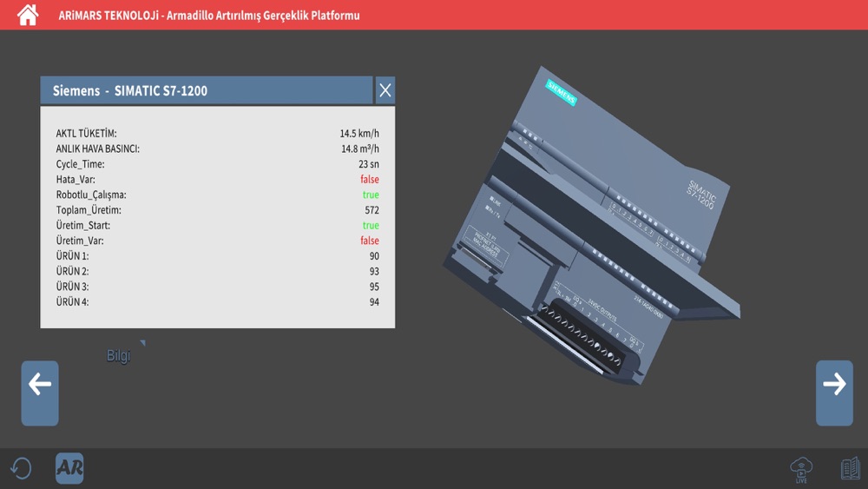Reset the view with the refresh icon
The height and width of the screenshot is (489, 868).
[x=21, y=468]
